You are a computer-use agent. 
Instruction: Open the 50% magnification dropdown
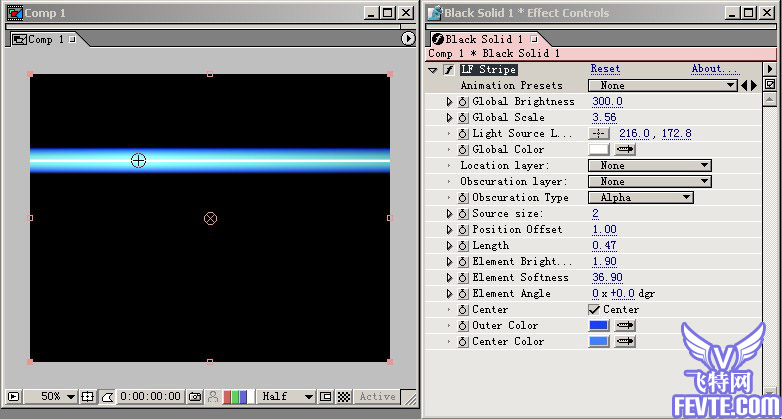point(51,397)
